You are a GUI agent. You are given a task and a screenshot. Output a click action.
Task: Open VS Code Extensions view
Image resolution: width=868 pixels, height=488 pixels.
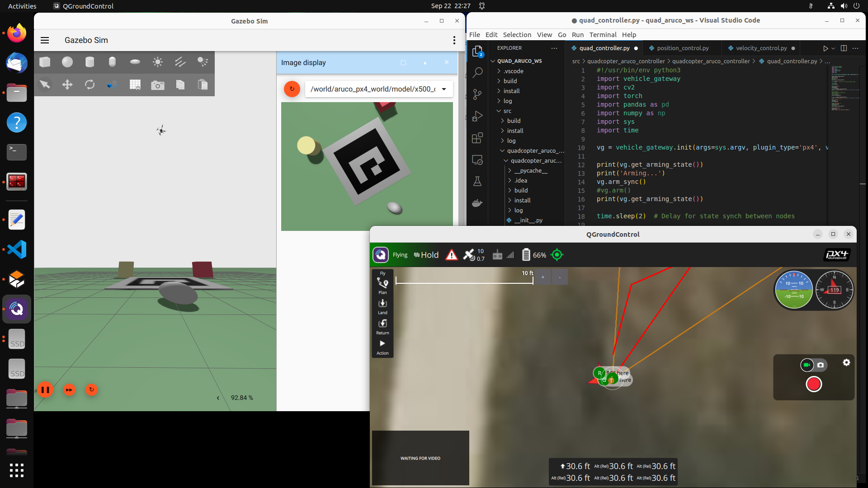pos(477,138)
